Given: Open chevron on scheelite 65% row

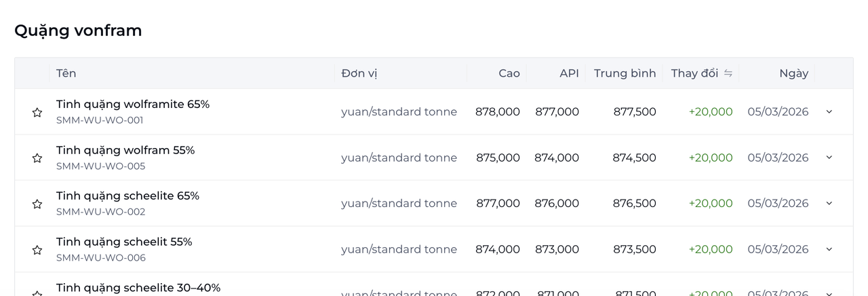Looking at the screenshot, I should coord(829,203).
